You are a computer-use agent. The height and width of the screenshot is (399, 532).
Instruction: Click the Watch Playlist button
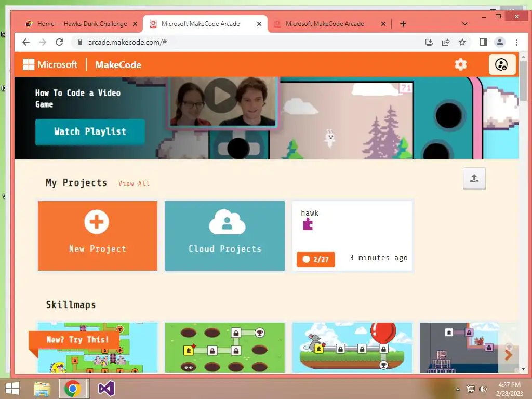tap(90, 131)
